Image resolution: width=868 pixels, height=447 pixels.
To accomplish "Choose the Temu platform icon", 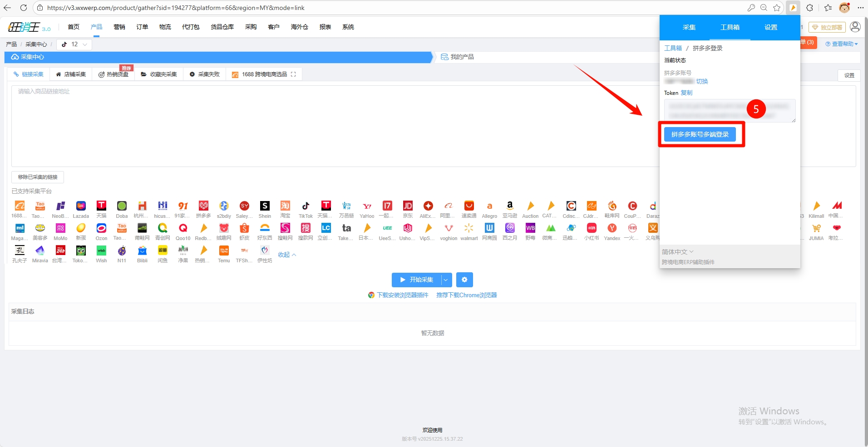I will pos(224,251).
